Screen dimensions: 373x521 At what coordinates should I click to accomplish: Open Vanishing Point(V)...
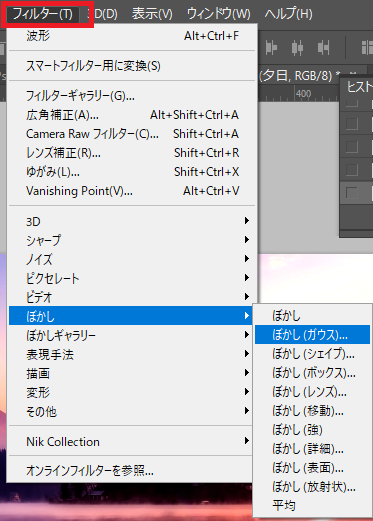tap(132, 191)
